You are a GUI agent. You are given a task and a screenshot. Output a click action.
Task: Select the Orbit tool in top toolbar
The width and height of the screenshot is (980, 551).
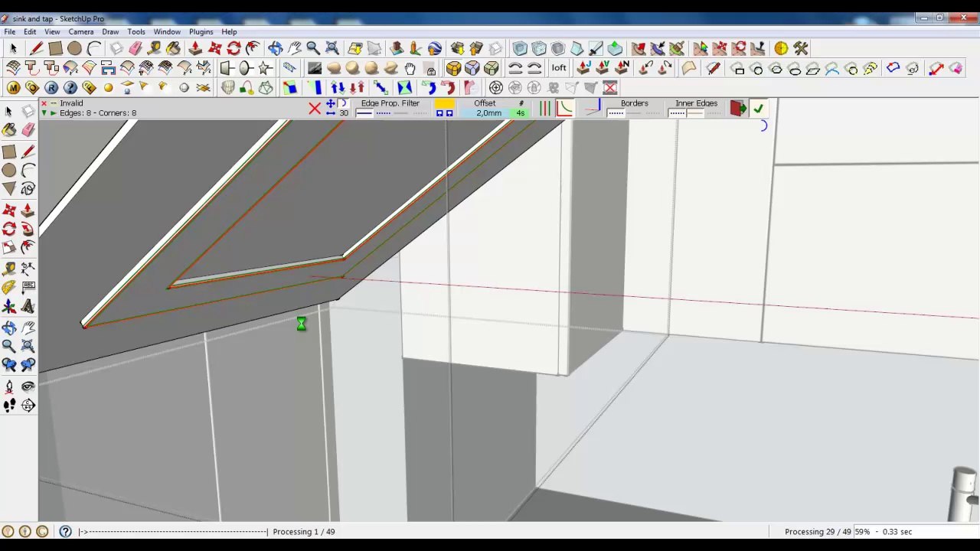[275, 48]
